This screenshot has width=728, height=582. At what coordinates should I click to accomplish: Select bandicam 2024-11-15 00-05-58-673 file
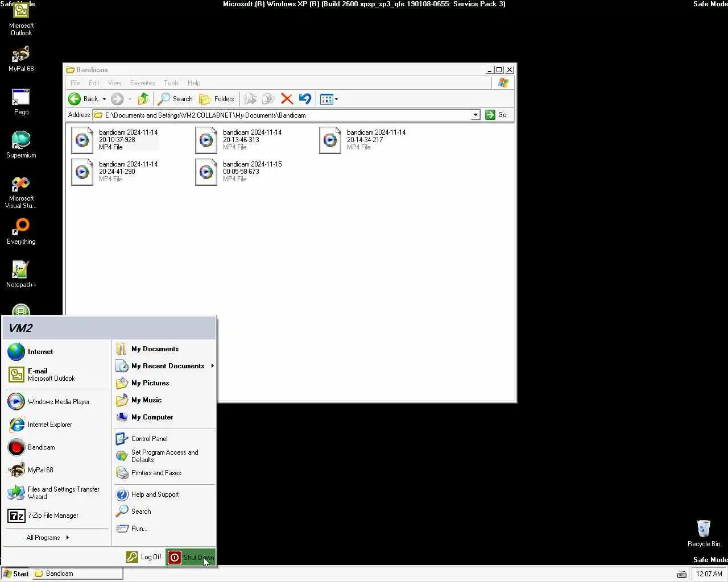(x=239, y=172)
